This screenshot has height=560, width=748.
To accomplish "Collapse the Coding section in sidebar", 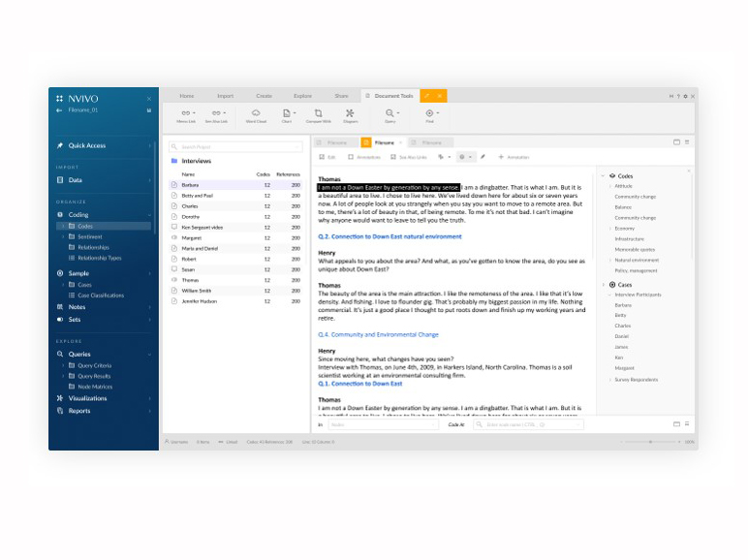I will coord(149,215).
